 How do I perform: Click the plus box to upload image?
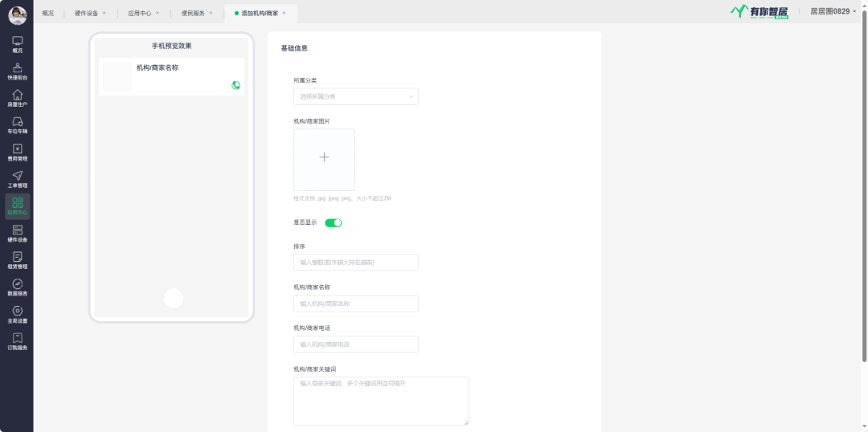pos(324,159)
